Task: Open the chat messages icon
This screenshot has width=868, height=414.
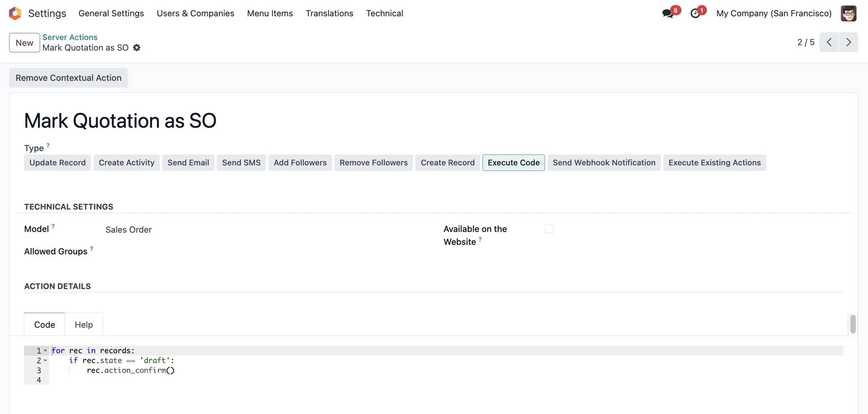Action: point(668,14)
